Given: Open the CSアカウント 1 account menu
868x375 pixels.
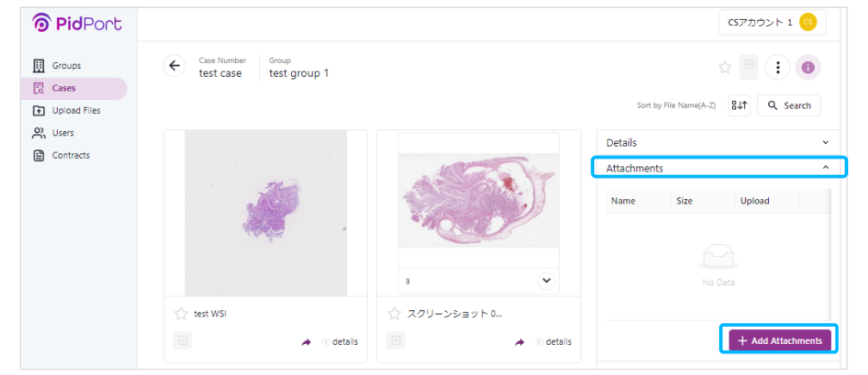Looking at the screenshot, I should point(772,22).
